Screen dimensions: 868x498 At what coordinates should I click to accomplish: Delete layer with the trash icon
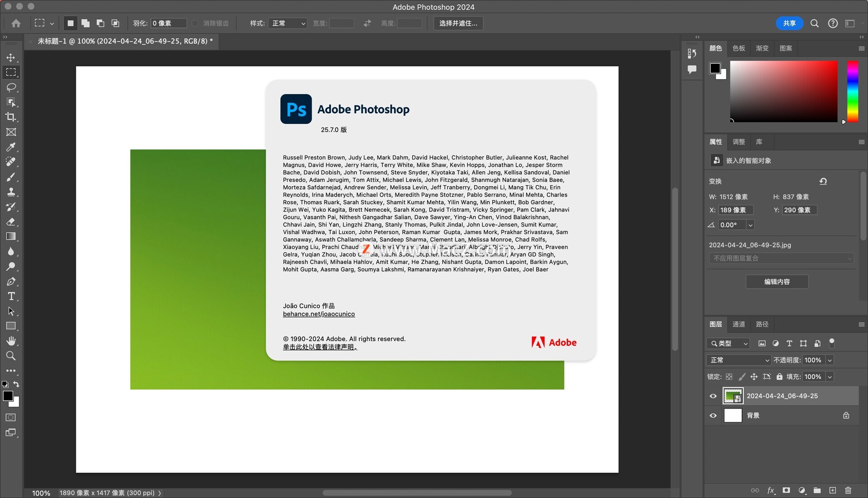click(x=848, y=490)
